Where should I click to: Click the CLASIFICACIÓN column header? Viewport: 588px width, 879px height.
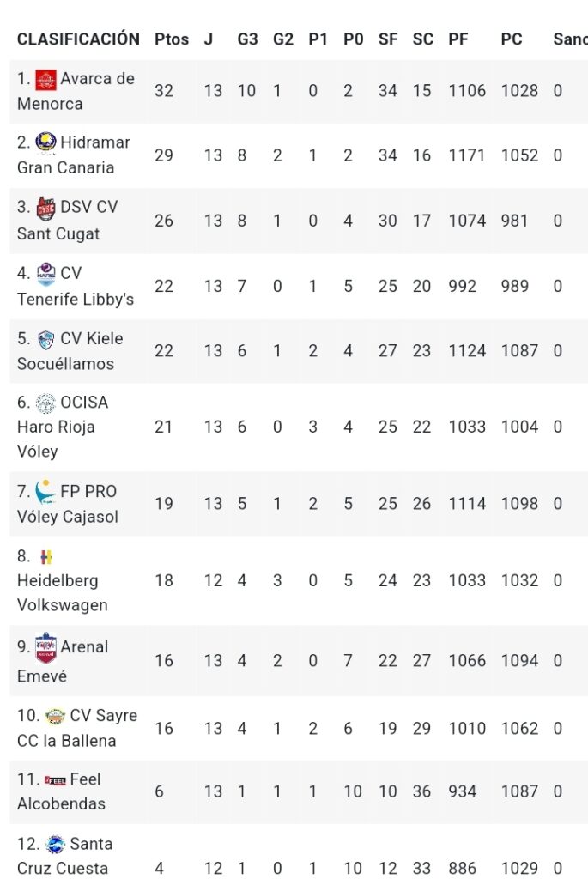(78, 39)
